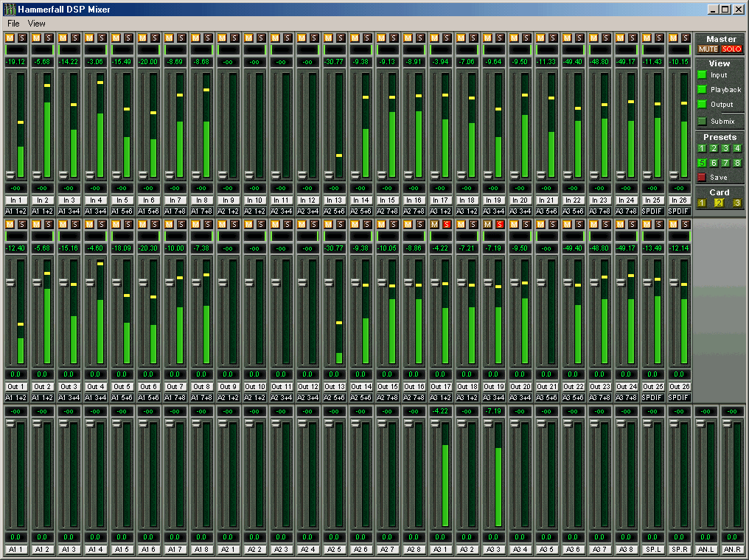Solo input channel In 13
The image size is (749, 560).
pyautogui.click(x=341, y=38)
